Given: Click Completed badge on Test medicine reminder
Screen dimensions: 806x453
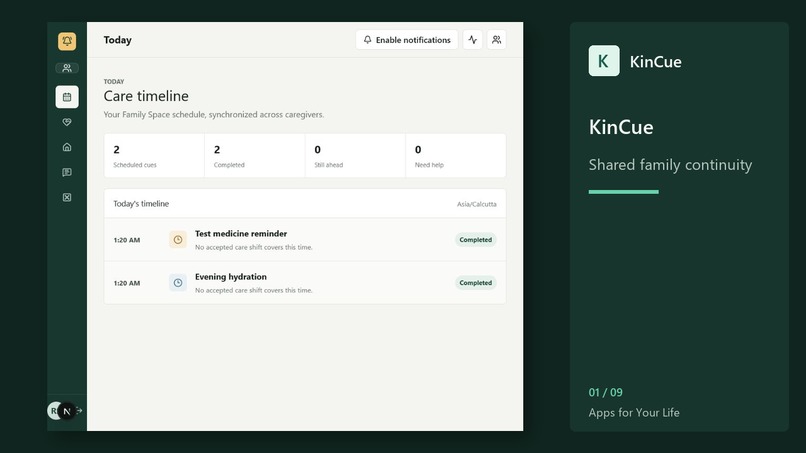Looking at the screenshot, I should (475, 240).
